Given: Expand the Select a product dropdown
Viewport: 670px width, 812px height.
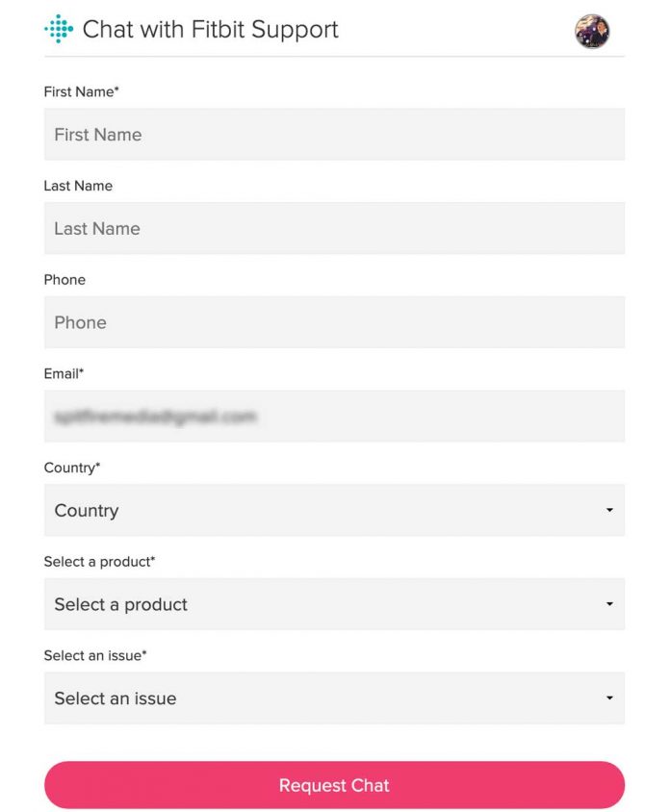Looking at the screenshot, I should point(334,604).
